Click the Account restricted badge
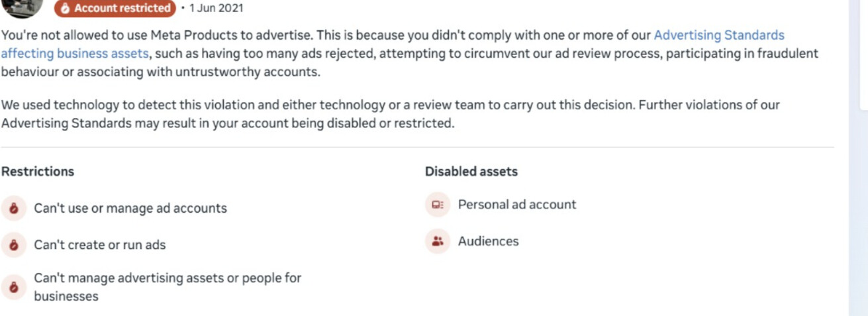Viewport: 868px width, 316px height. (115, 9)
